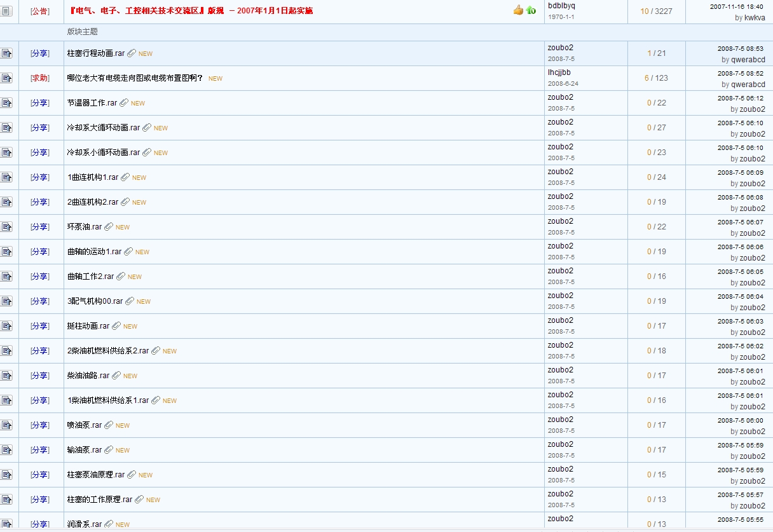Click the thread icon for 环泵油.rar

pos(6,227)
